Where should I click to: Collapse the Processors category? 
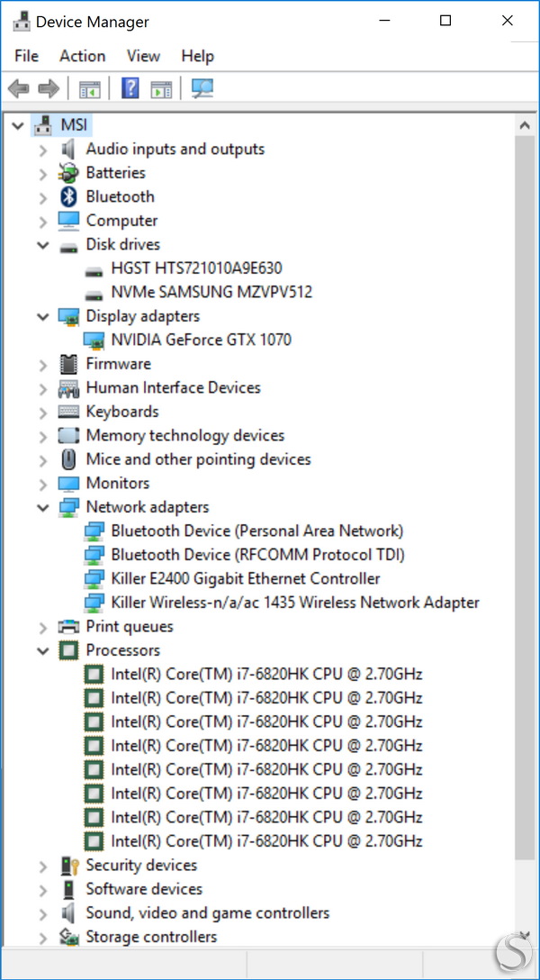[42, 650]
